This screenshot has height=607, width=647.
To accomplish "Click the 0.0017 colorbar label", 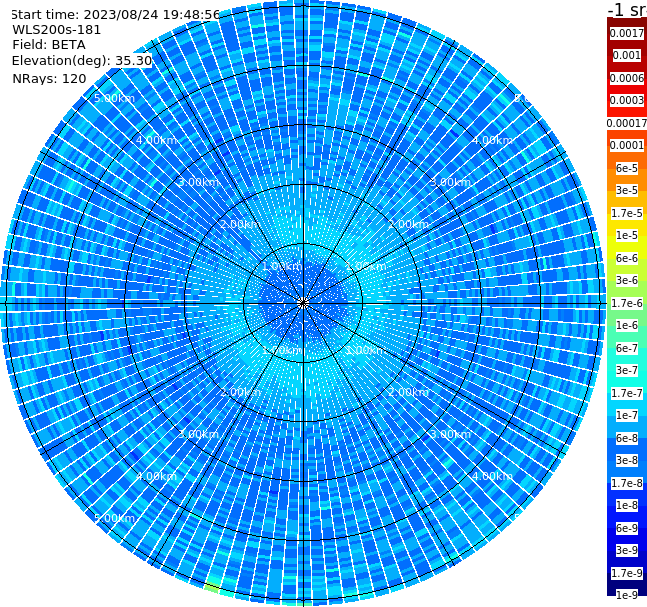I will point(627,33).
